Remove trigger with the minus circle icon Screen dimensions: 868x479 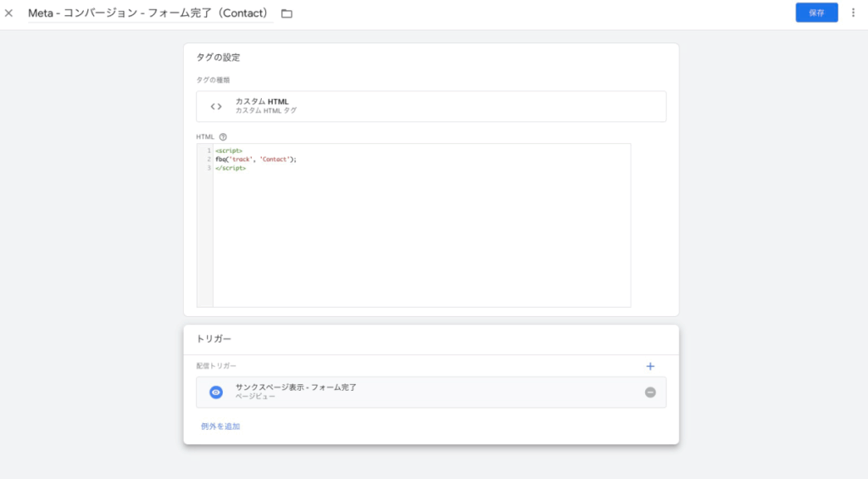[x=650, y=392]
